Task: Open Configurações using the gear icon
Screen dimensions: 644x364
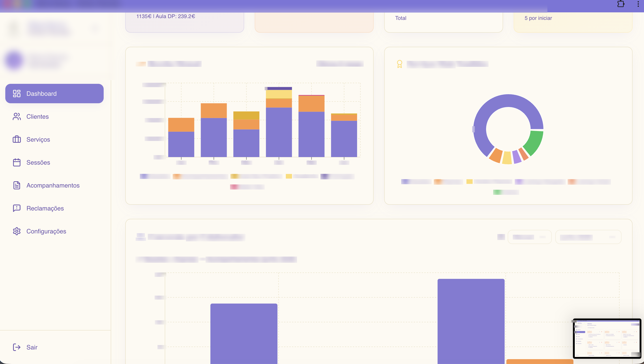Action: click(x=17, y=231)
